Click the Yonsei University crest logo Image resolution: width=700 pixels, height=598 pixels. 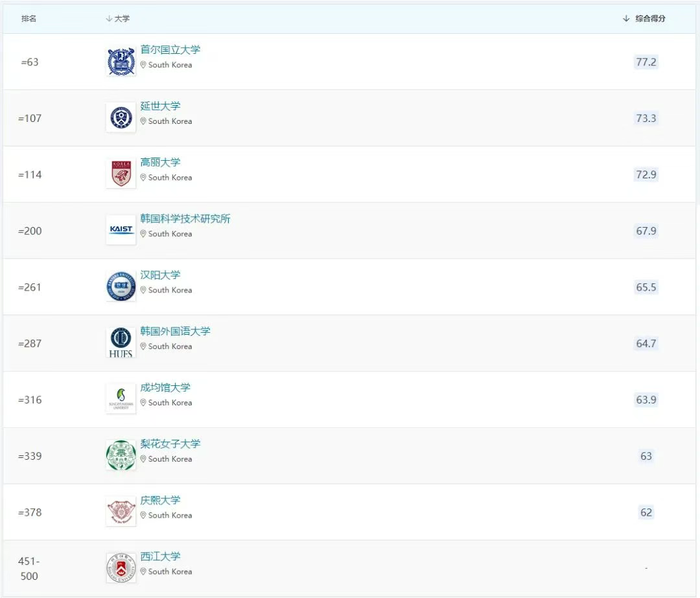pos(121,118)
